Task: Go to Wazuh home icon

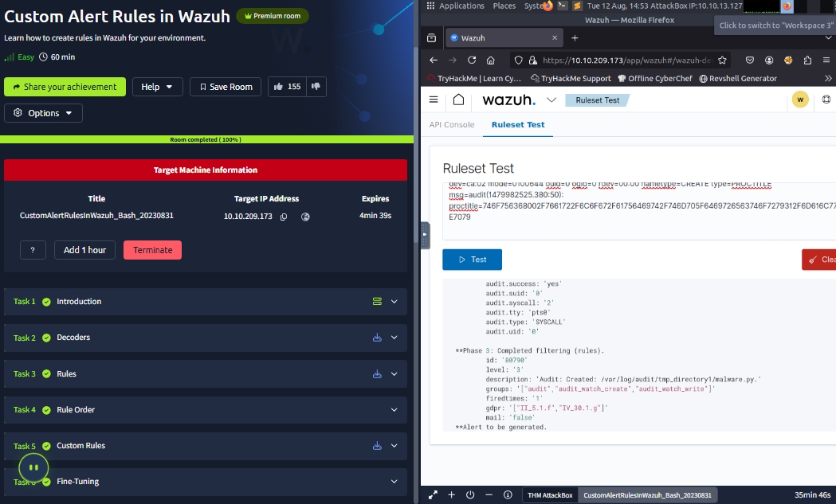Action: 458,100
